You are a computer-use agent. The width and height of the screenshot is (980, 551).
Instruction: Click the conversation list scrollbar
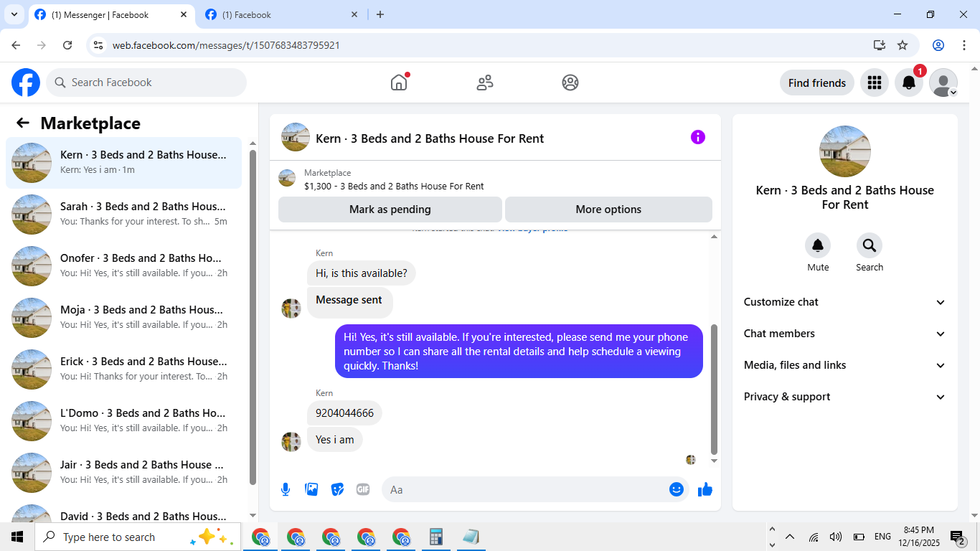(x=253, y=318)
